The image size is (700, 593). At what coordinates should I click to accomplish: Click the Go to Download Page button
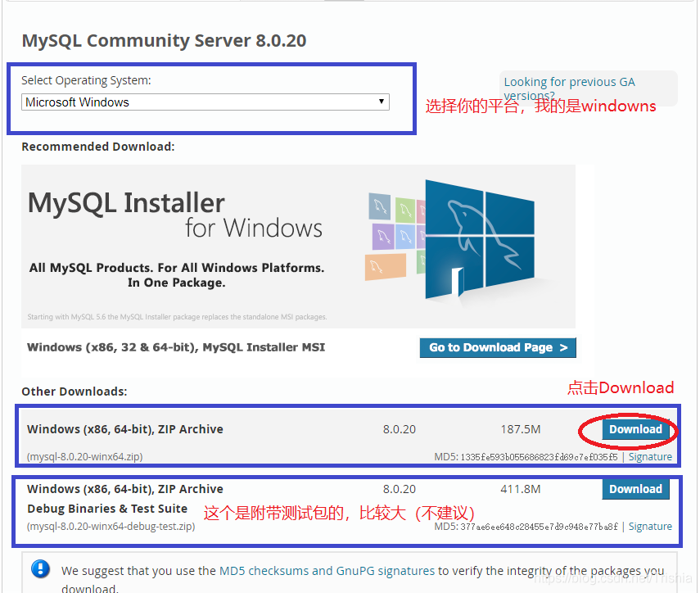pyautogui.click(x=498, y=347)
